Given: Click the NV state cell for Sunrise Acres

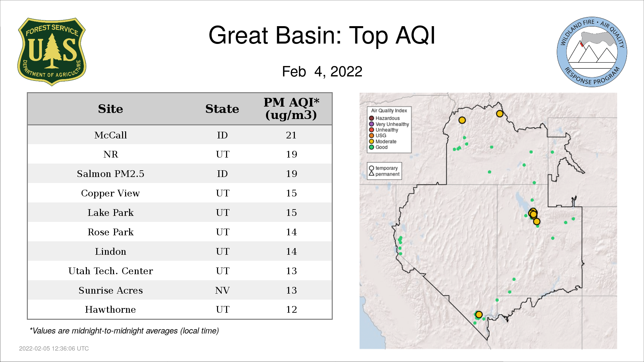Looking at the screenshot, I should [x=222, y=290].
